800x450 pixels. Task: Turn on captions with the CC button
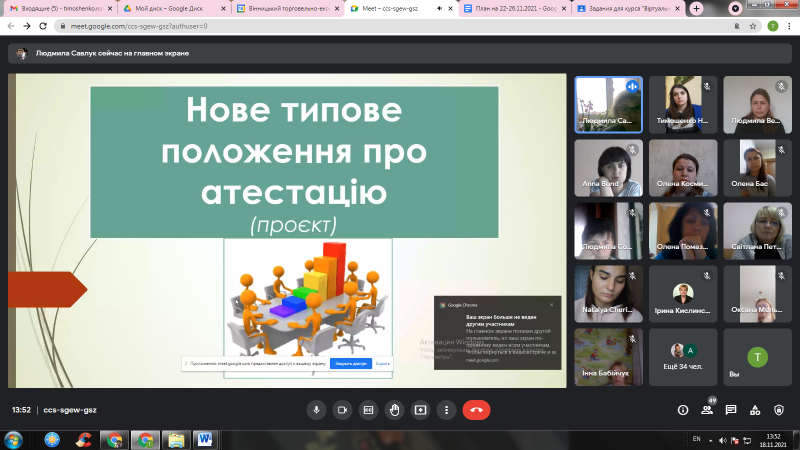[x=368, y=410]
